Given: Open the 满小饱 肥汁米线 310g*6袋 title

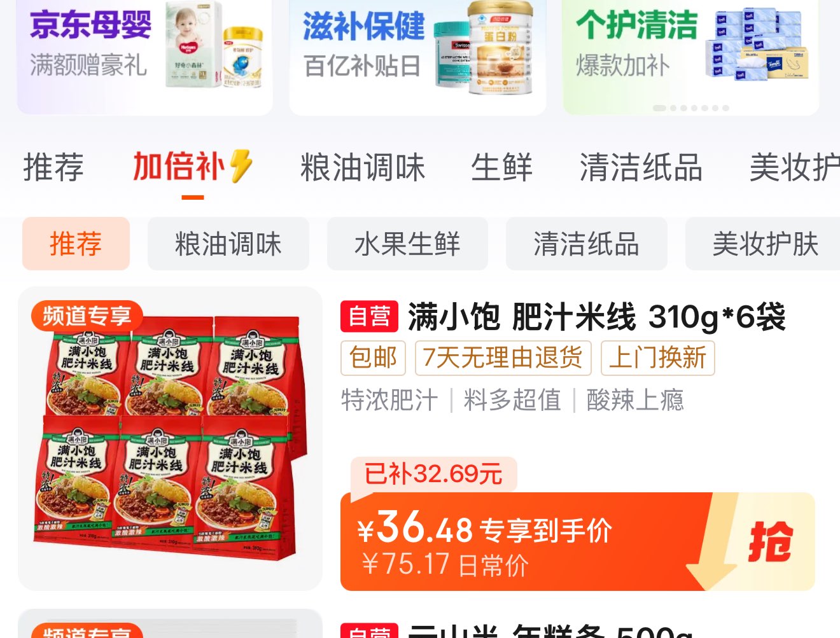Looking at the screenshot, I should coord(597,317).
